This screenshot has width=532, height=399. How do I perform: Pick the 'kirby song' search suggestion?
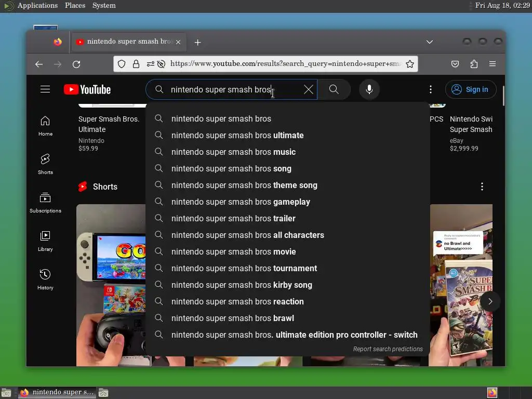288,285
